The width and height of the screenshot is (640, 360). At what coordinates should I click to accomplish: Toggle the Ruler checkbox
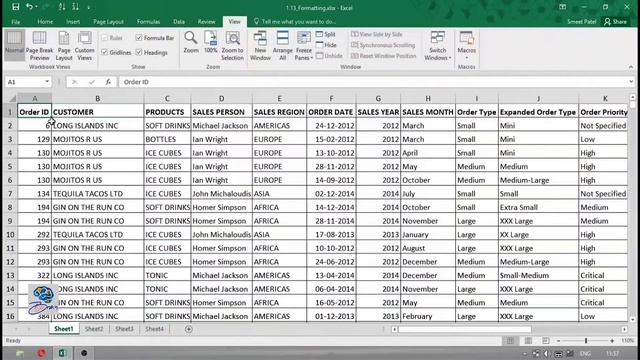click(104, 38)
